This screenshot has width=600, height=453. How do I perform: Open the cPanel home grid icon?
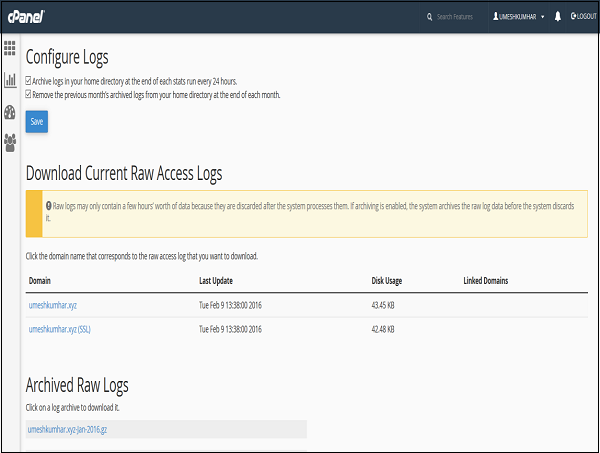point(10,47)
